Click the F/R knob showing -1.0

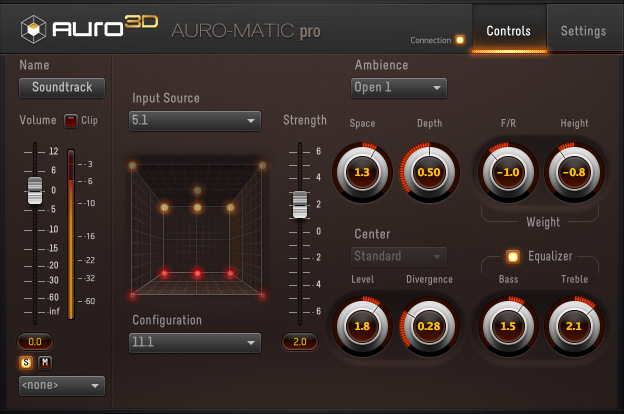(x=508, y=172)
